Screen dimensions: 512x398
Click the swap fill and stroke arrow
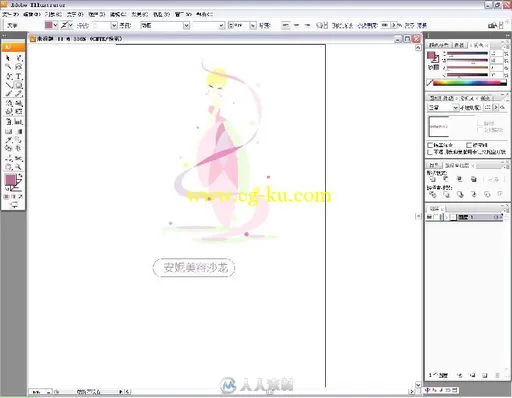[x=21, y=175]
